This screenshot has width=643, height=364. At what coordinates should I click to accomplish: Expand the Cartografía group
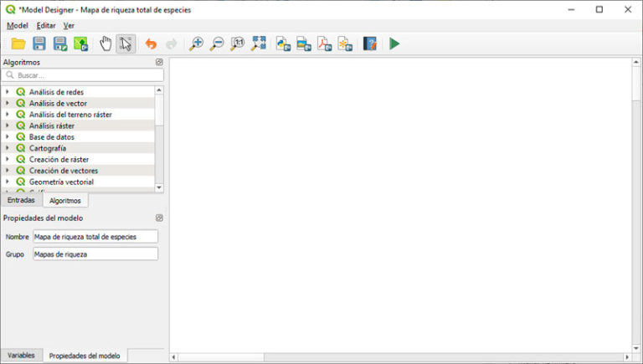click(x=8, y=148)
